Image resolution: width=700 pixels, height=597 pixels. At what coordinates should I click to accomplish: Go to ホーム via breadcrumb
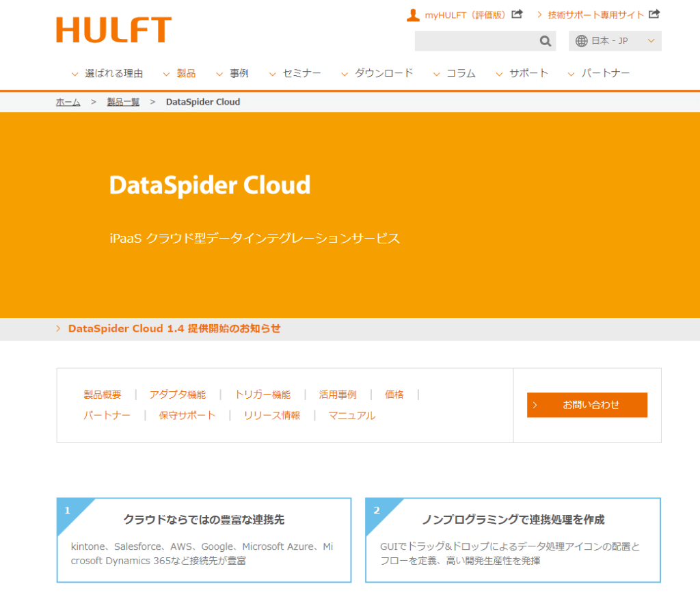click(68, 103)
